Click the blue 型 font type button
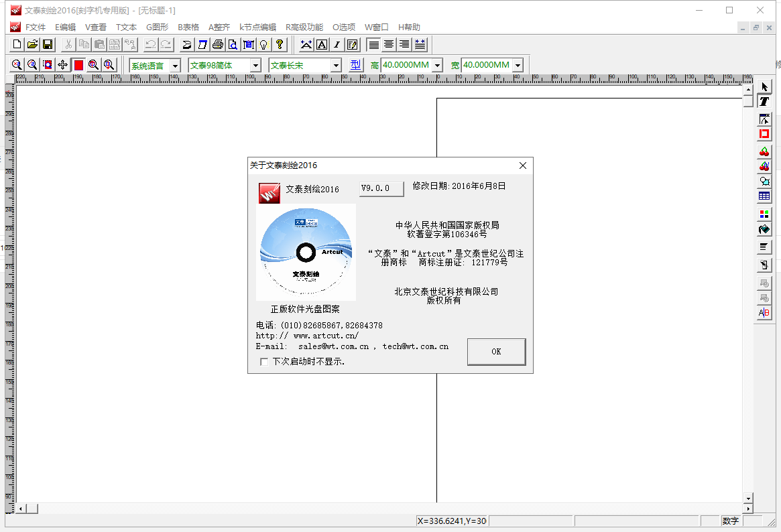781x532 pixels. (x=355, y=65)
